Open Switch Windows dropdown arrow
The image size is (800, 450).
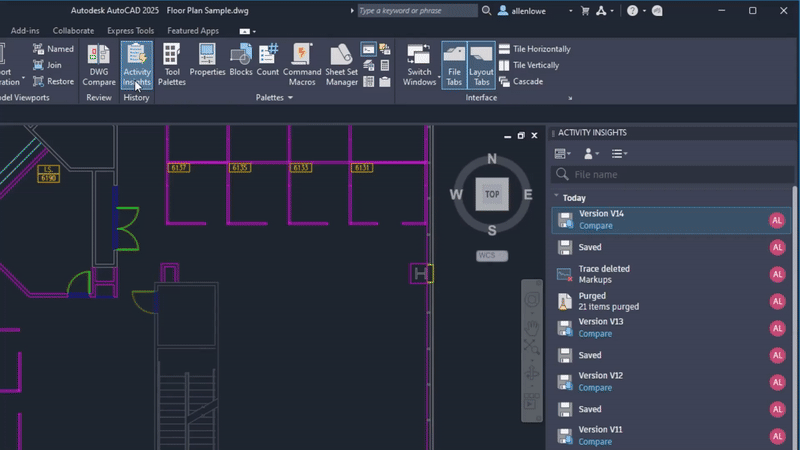[439, 78]
